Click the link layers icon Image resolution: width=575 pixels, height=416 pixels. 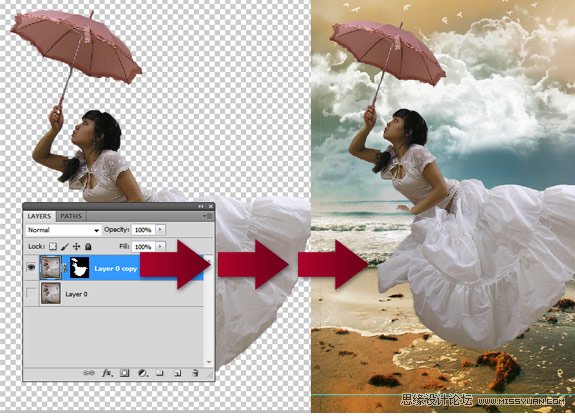click(88, 373)
